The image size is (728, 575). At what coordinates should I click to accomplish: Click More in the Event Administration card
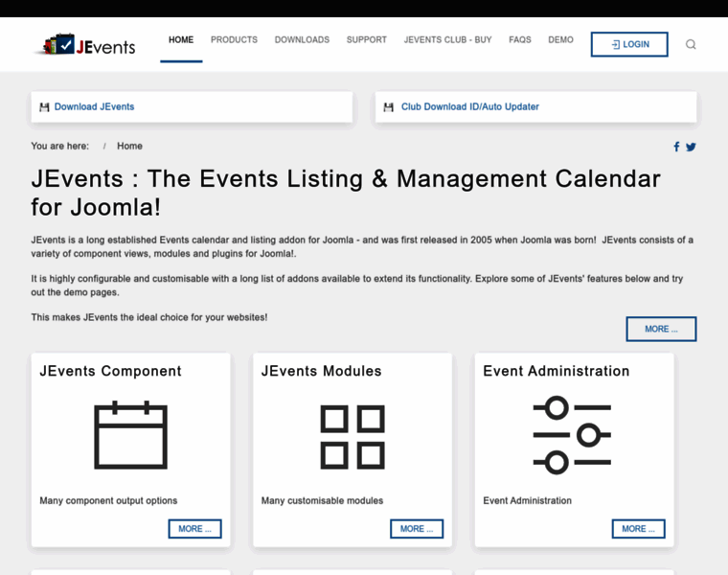coord(638,529)
